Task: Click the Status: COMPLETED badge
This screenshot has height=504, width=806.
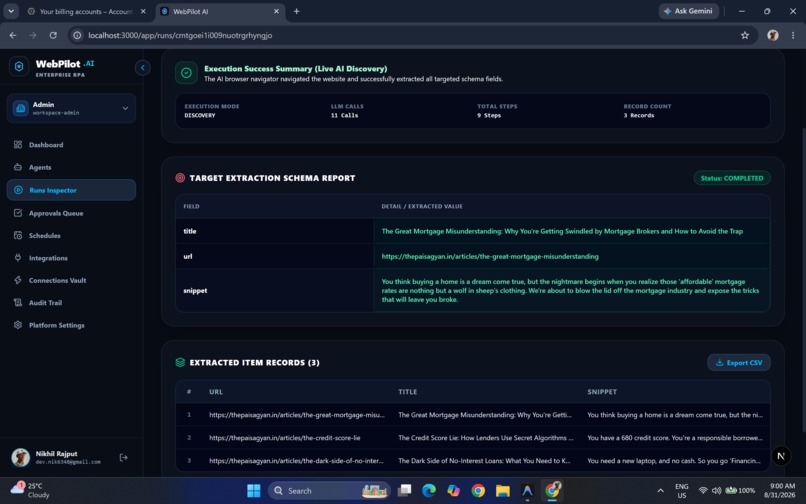Action: (x=732, y=178)
